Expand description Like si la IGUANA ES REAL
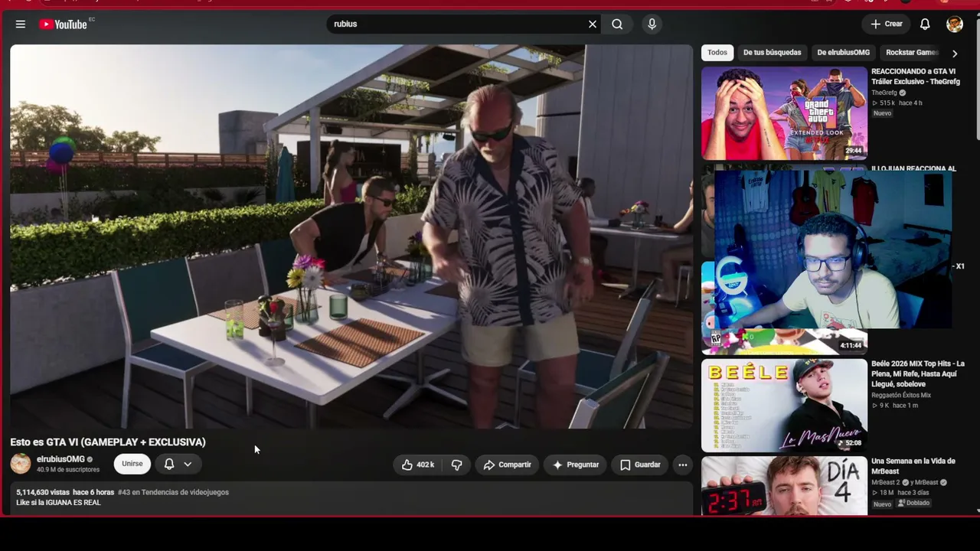This screenshot has width=980, height=551. pos(58,503)
